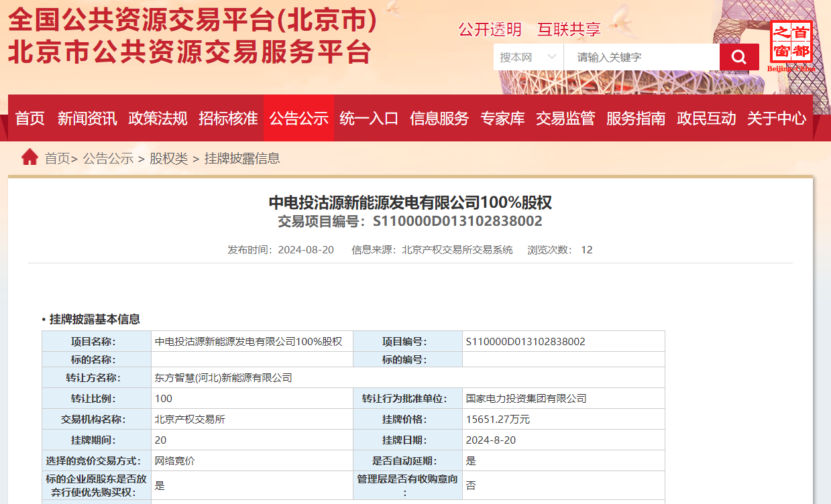Viewport: 831px width, 504px height.
Task: Select the 互联共享 header link
Action: pyautogui.click(x=567, y=30)
